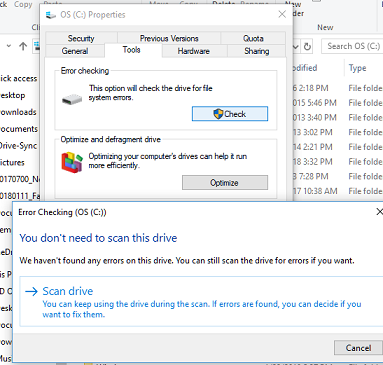Viewport: 383px width, 365px height.
Task: Select the row dated 10:38 AM
Action: point(338,191)
